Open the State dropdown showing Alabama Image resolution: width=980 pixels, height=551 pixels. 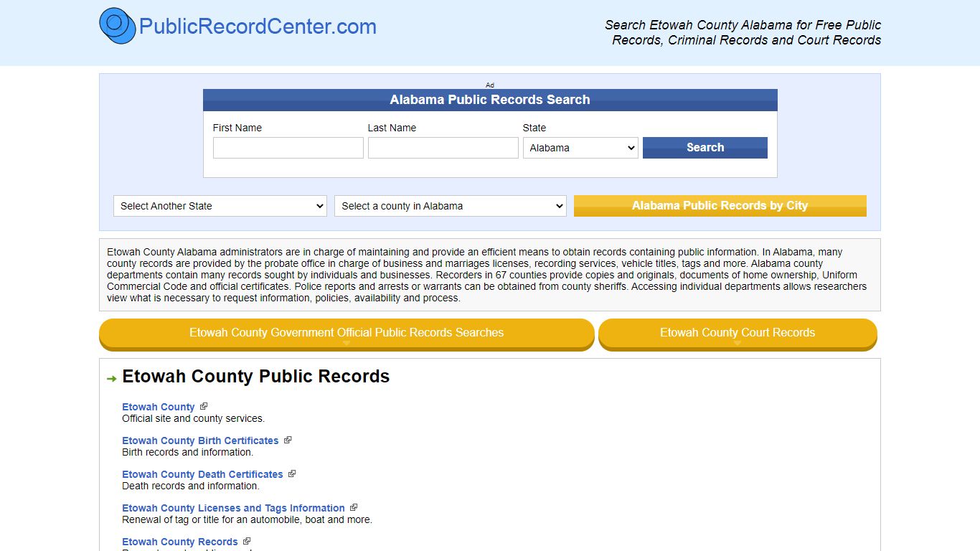pos(580,148)
